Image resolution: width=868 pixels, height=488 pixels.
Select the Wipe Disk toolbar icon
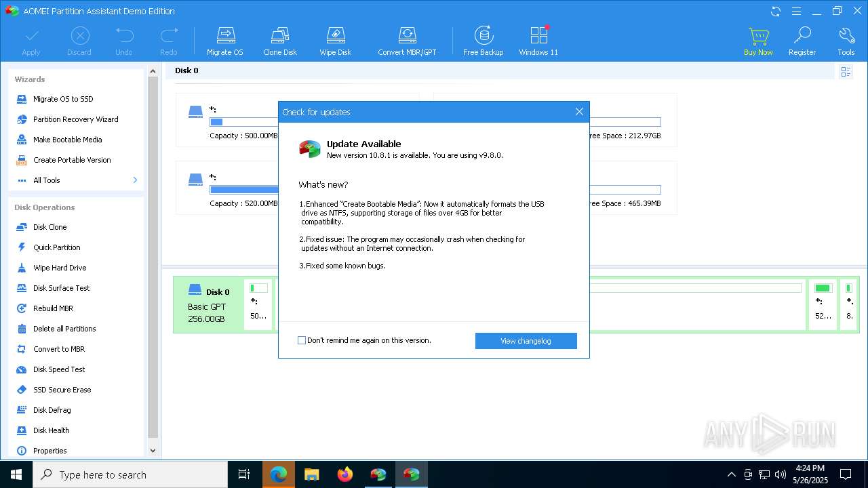pos(336,41)
